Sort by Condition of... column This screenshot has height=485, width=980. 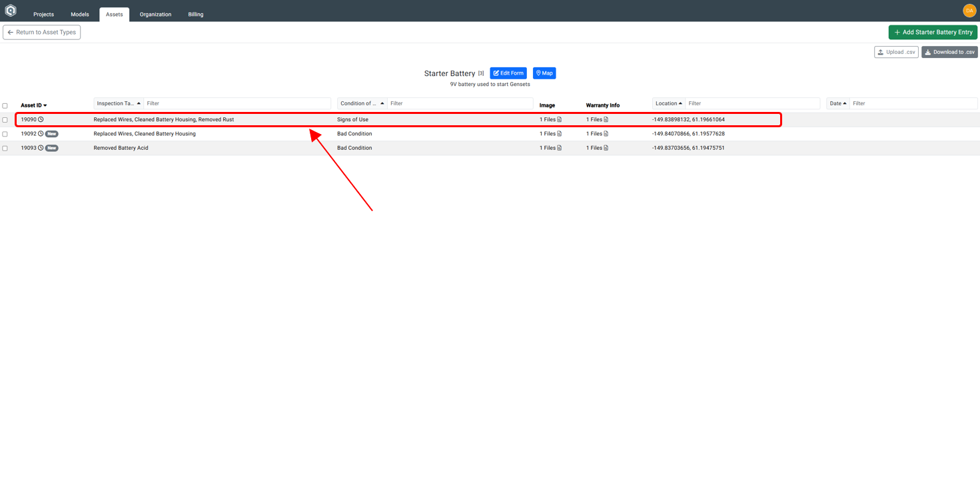[x=362, y=103]
